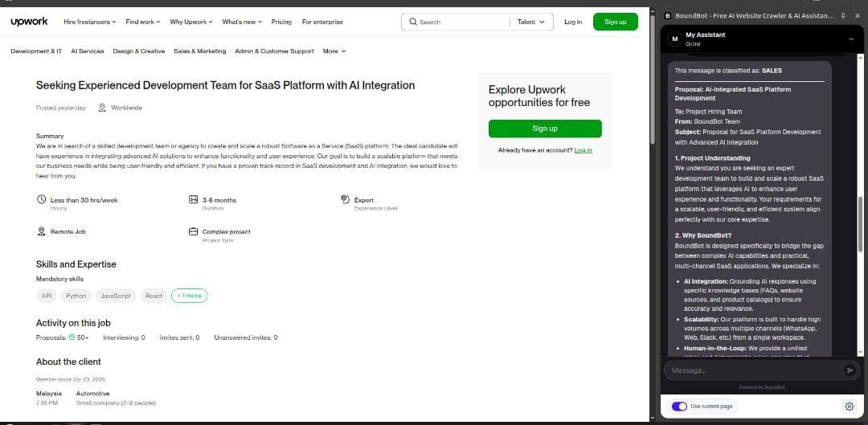Click the send message arrow icon

(850, 370)
